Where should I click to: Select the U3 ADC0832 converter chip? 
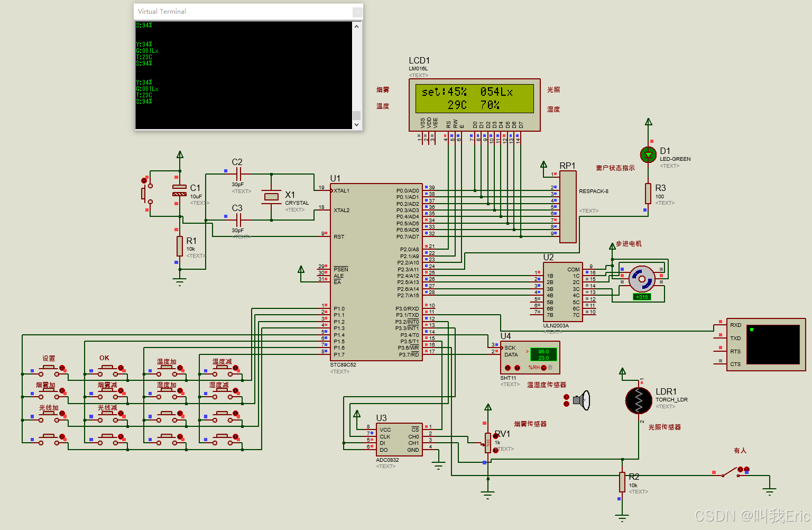click(x=399, y=440)
